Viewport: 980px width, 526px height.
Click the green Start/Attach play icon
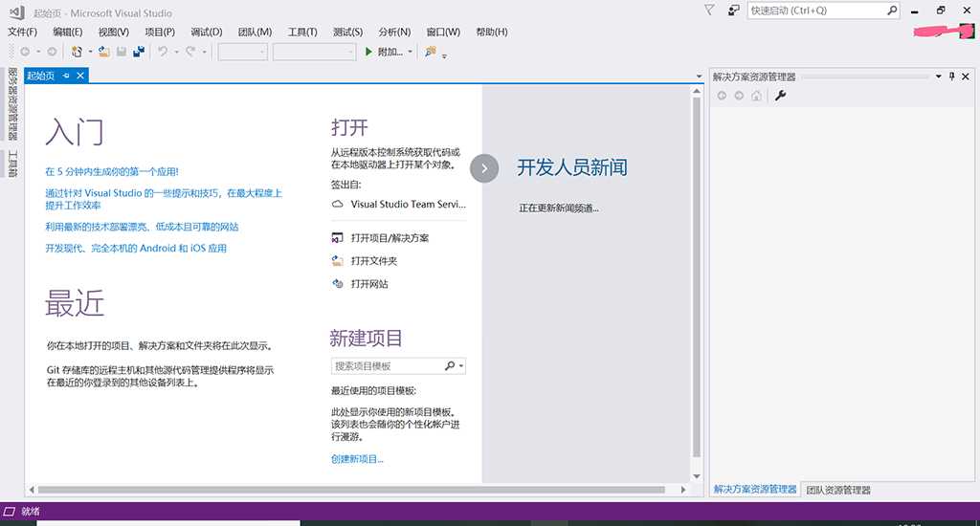pos(368,52)
